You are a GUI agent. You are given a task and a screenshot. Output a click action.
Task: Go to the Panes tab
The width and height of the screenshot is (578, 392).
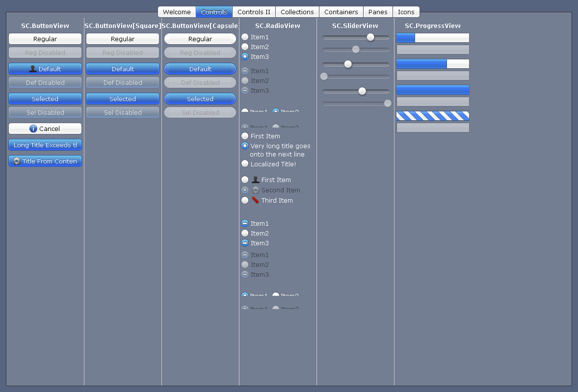[x=377, y=11]
